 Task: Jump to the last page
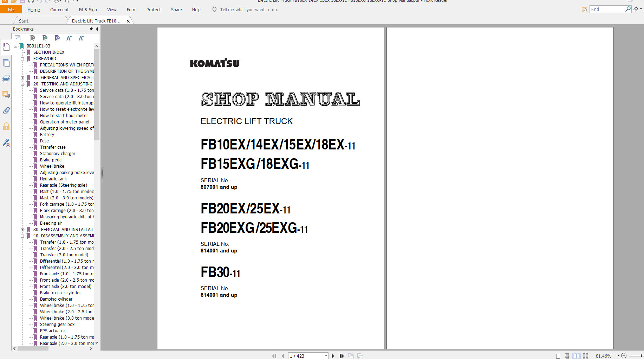tap(341, 356)
